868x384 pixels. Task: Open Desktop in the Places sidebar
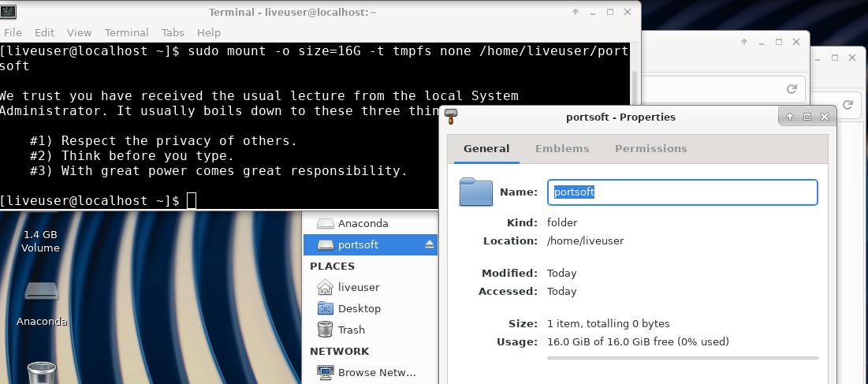point(371,308)
